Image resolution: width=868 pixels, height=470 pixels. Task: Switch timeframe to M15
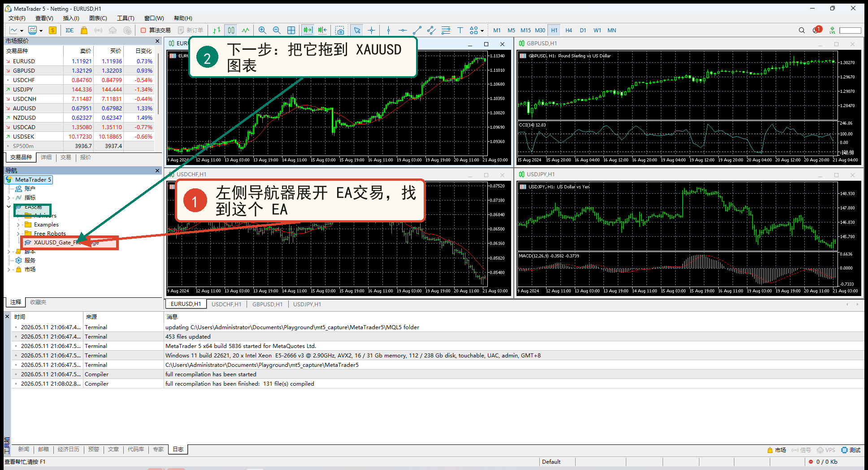coord(525,30)
